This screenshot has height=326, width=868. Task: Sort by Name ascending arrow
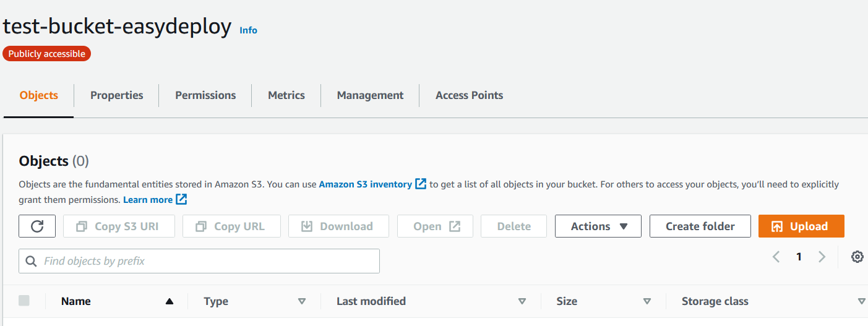pyautogui.click(x=169, y=301)
